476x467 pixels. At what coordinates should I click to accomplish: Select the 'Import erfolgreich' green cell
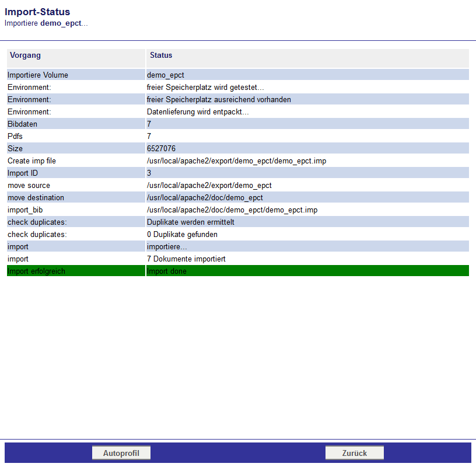click(x=76, y=271)
